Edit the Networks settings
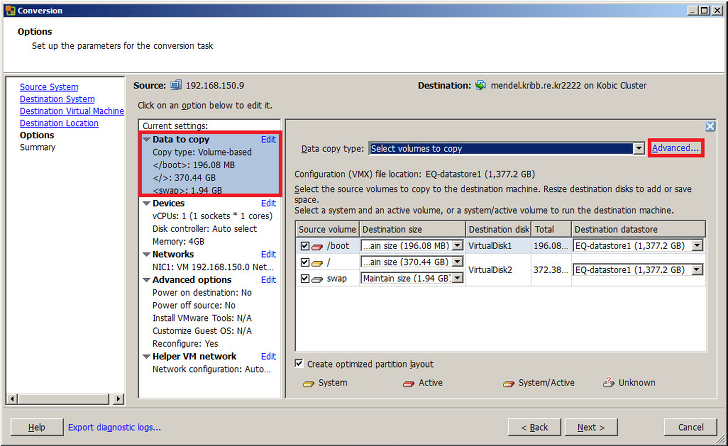 coord(268,254)
